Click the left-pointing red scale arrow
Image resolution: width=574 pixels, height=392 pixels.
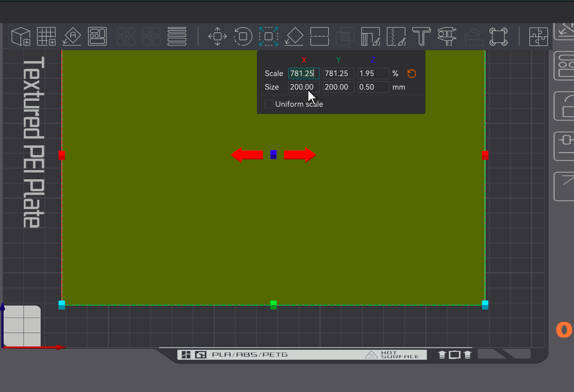247,155
